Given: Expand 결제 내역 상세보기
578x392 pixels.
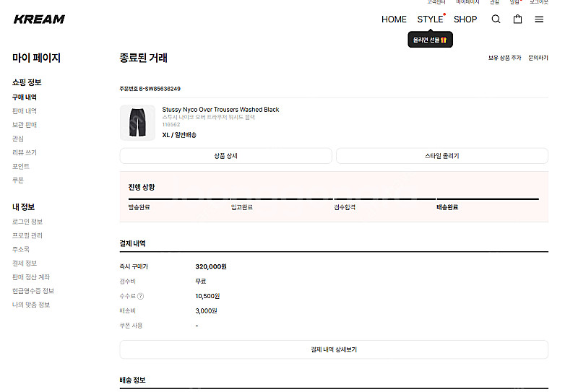Looking at the screenshot, I should point(333,349).
